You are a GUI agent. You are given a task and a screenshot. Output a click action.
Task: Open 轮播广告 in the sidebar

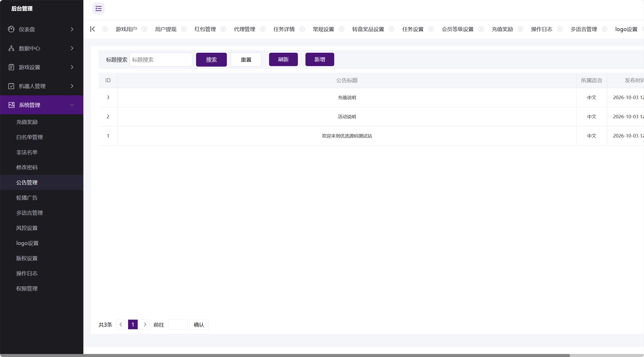click(42, 198)
